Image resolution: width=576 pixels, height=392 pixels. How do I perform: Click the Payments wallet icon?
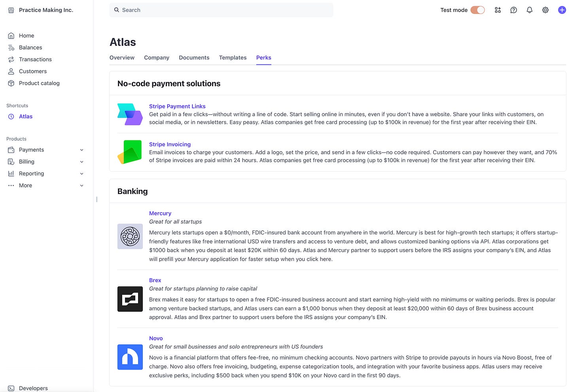point(11,150)
